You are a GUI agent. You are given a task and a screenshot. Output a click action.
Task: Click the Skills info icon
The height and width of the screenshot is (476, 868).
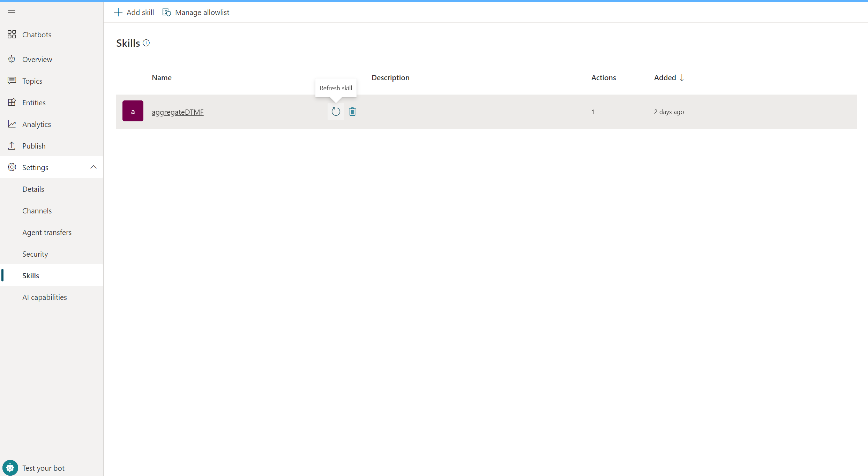(x=146, y=43)
